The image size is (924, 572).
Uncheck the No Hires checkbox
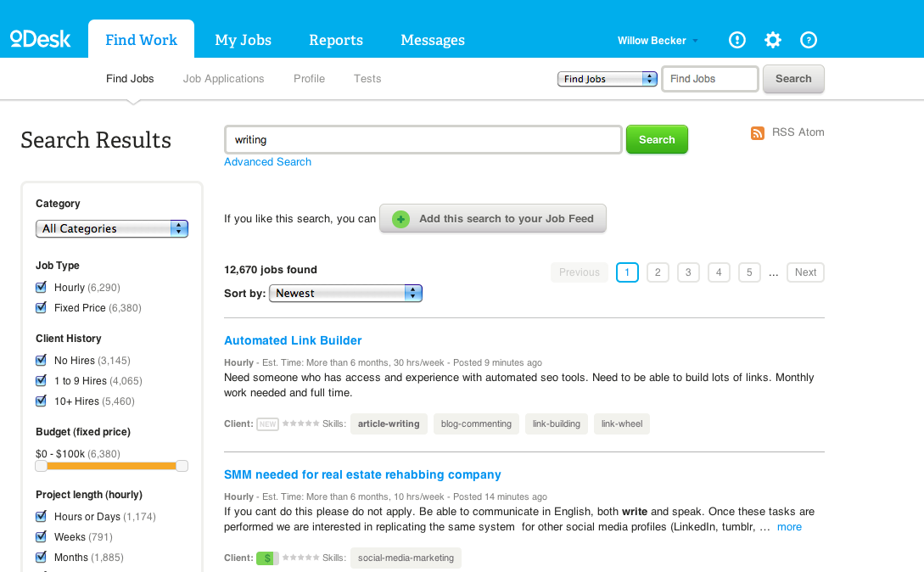[42, 360]
